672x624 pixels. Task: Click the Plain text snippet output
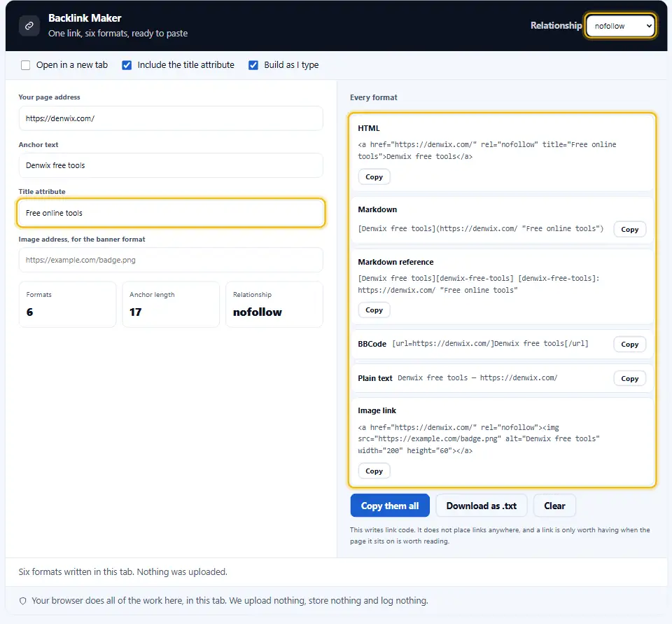[477, 377]
